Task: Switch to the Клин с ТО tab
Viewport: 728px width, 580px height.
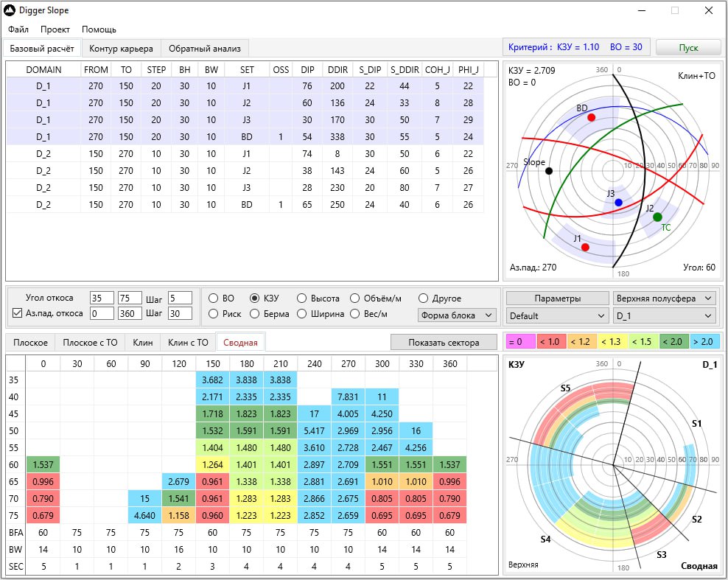Action: [x=188, y=343]
